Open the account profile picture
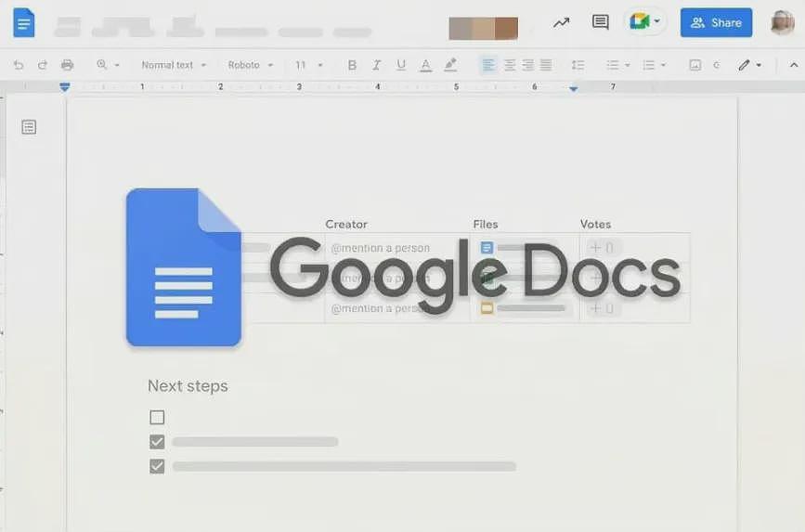 click(x=783, y=22)
